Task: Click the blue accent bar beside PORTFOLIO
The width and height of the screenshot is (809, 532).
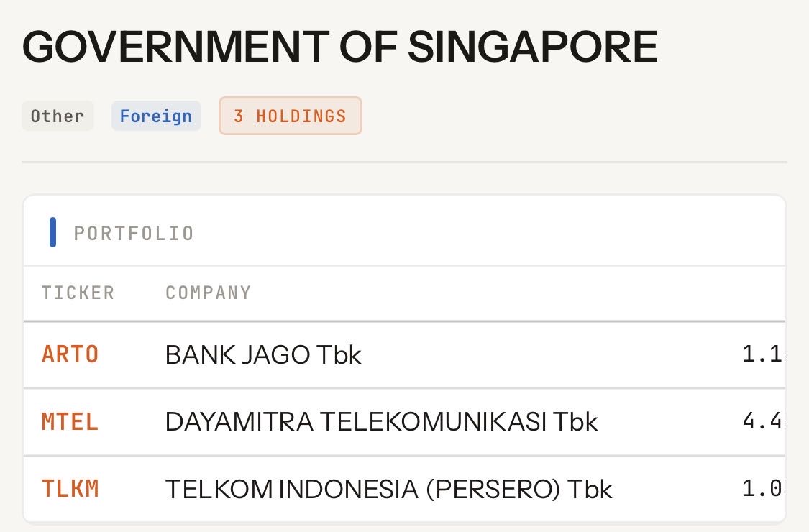Action: (52, 233)
